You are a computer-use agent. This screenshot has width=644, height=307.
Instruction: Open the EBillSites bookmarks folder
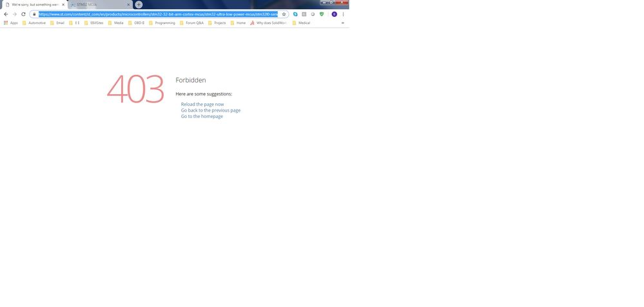(x=94, y=23)
